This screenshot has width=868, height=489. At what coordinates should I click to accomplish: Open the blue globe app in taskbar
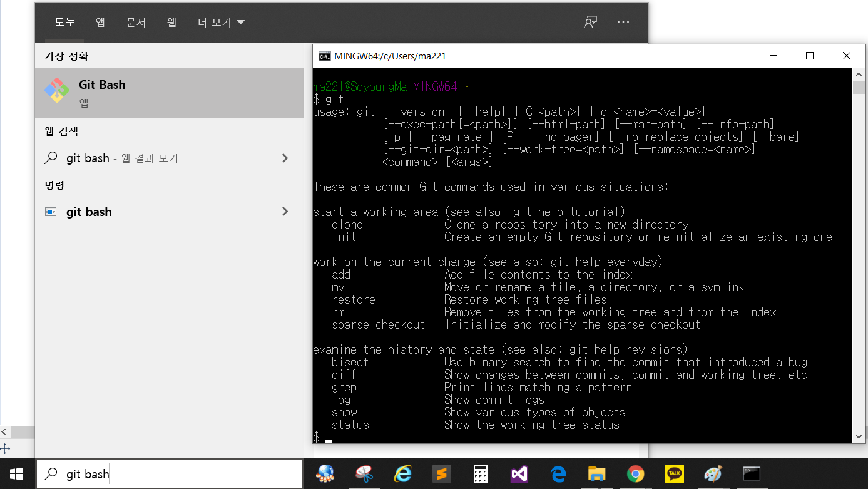click(325, 474)
